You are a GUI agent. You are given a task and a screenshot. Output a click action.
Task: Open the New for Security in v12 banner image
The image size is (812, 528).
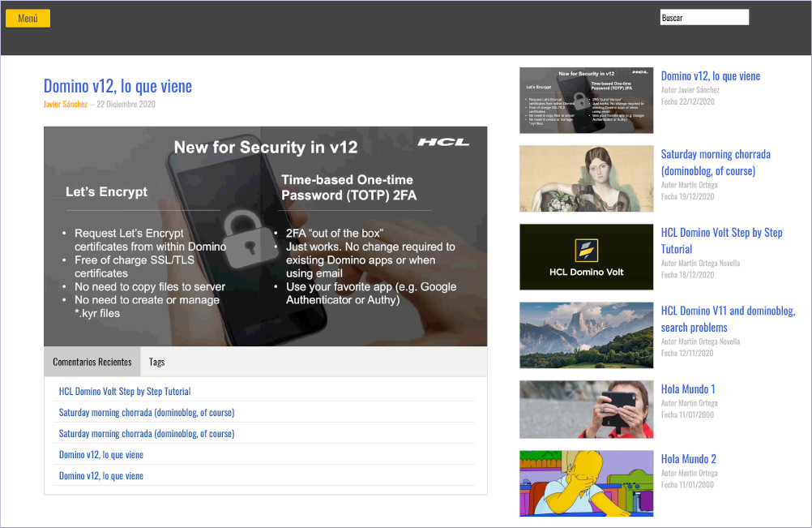[265, 236]
